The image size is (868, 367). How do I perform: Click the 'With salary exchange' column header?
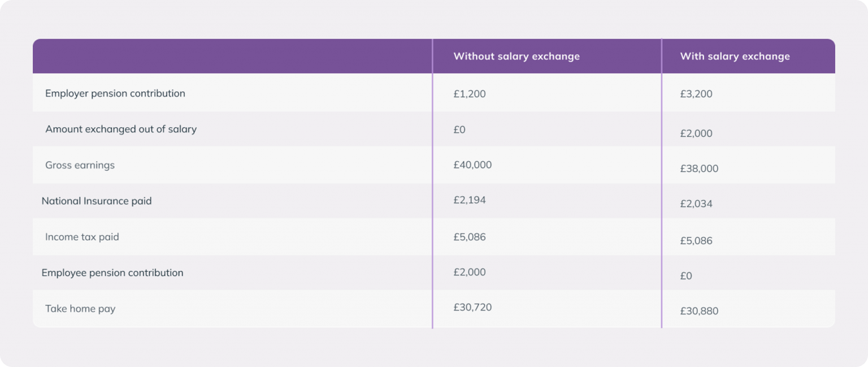735,56
